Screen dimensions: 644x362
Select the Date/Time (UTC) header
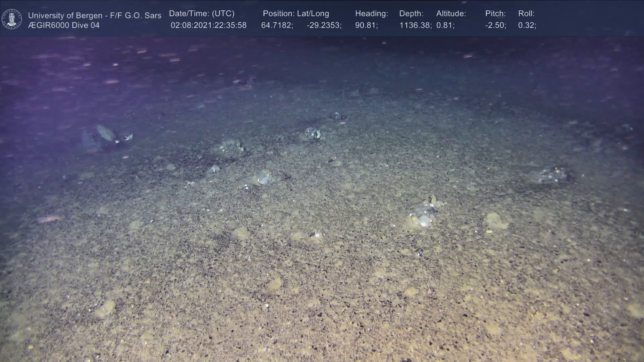pyautogui.click(x=202, y=14)
